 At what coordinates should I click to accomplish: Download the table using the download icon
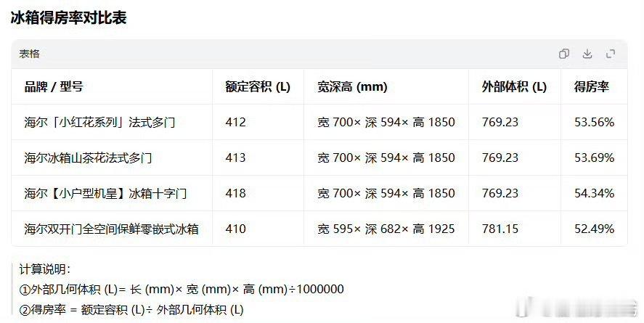pyautogui.click(x=587, y=54)
